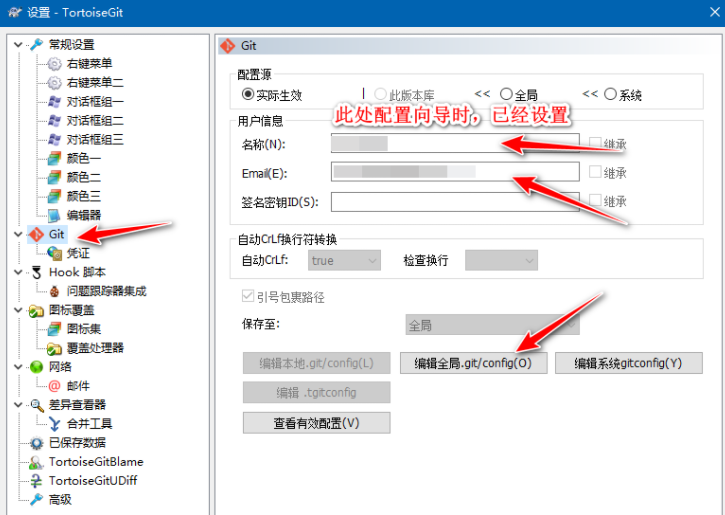Open the 检查换行 dropdown
725x515 pixels.
point(501,260)
